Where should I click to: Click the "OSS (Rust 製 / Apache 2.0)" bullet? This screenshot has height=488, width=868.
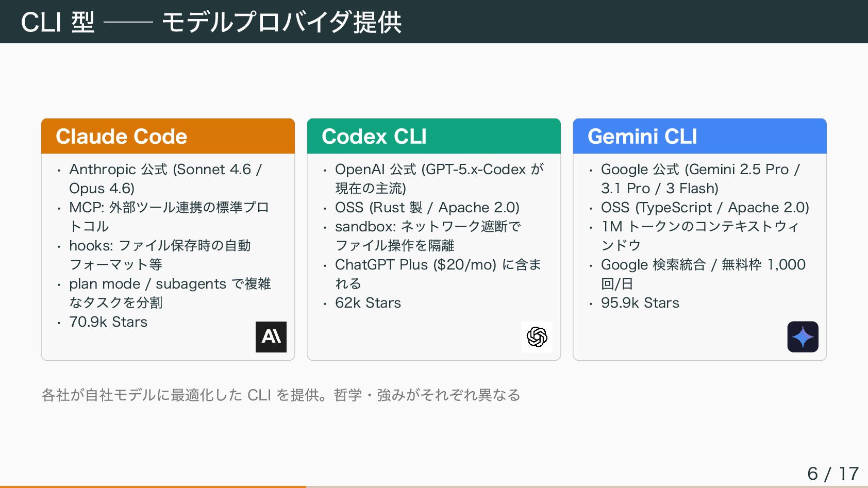click(427, 208)
